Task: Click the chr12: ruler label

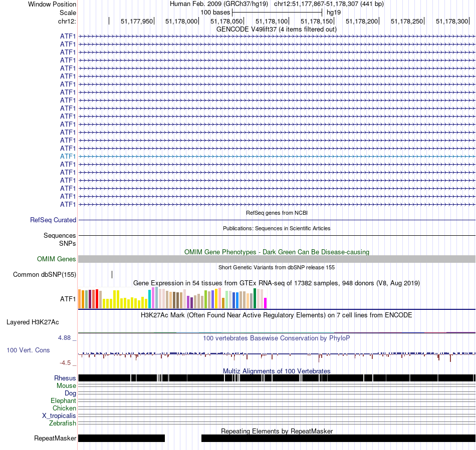Action: point(67,21)
